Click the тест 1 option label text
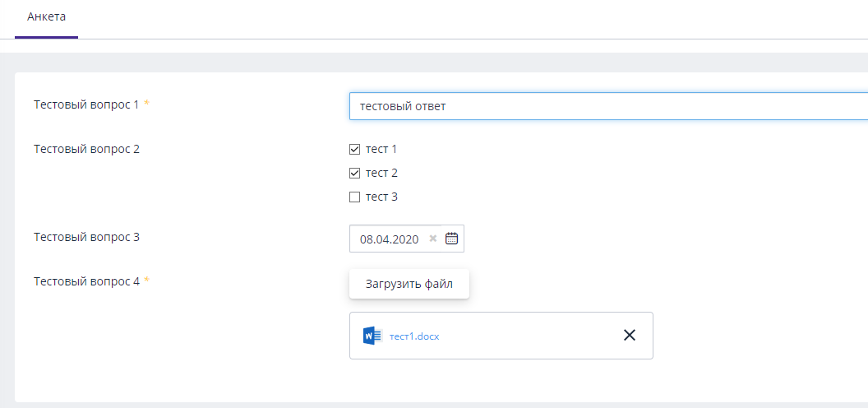 pos(381,150)
